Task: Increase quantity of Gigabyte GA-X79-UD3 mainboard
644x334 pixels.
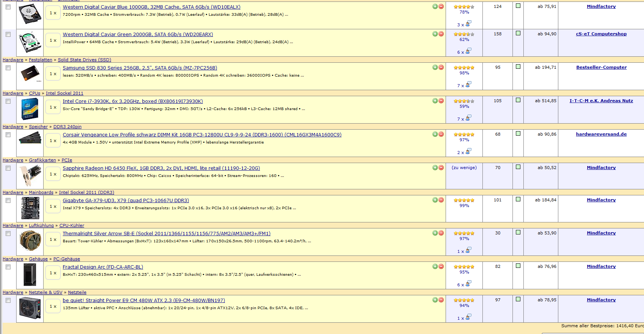Action: 435,200
